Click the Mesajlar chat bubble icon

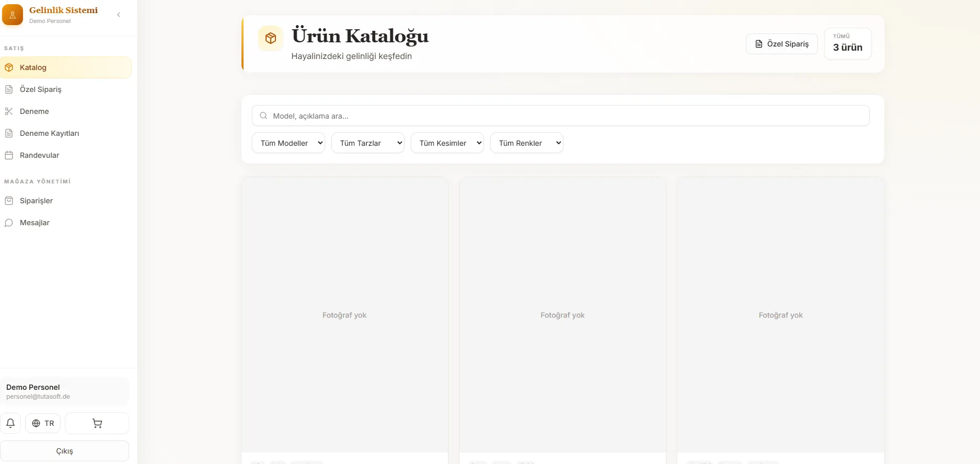point(9,223)
